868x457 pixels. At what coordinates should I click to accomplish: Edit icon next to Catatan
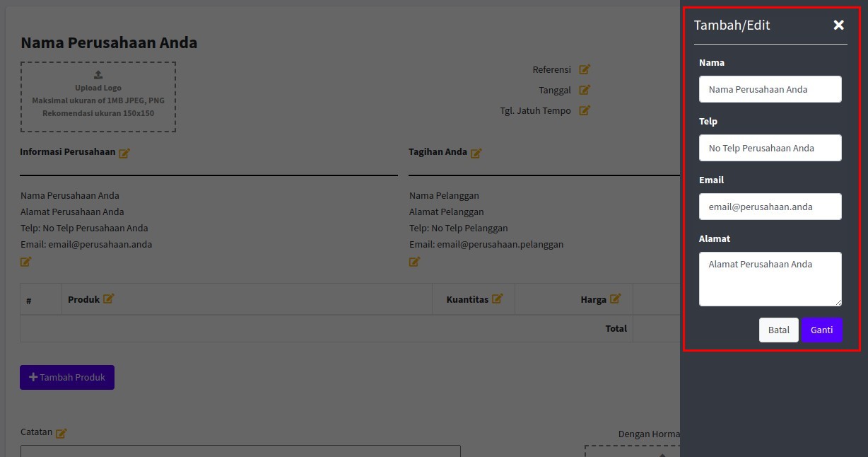(x=61, y=433)
